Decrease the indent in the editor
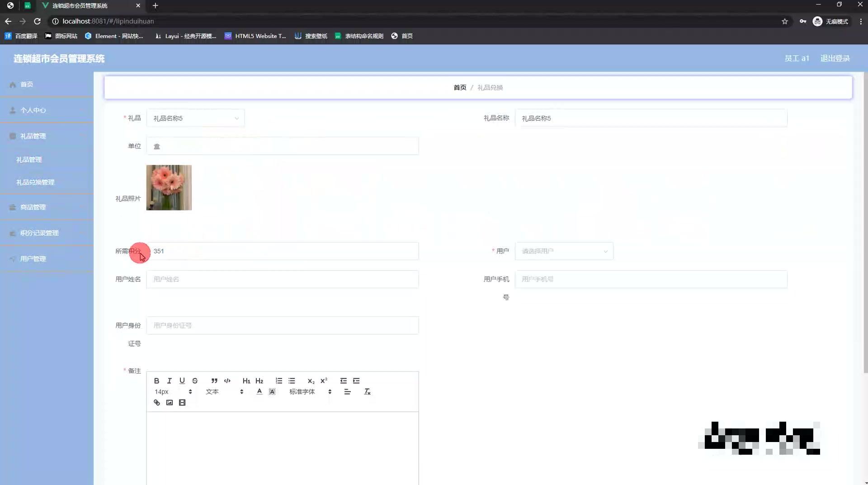The width and height of the screenshot is (868, 485). point(344,380)
